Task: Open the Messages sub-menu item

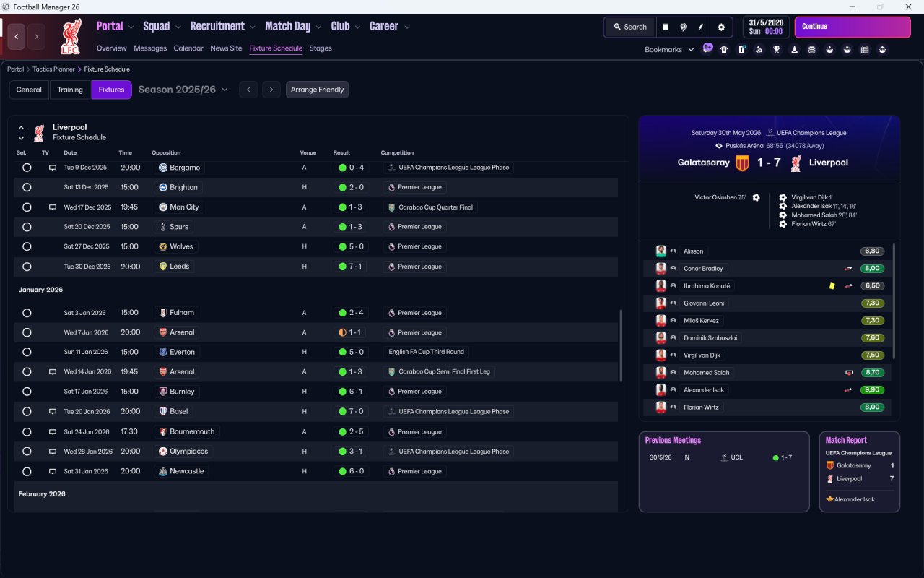Action: 150,48
